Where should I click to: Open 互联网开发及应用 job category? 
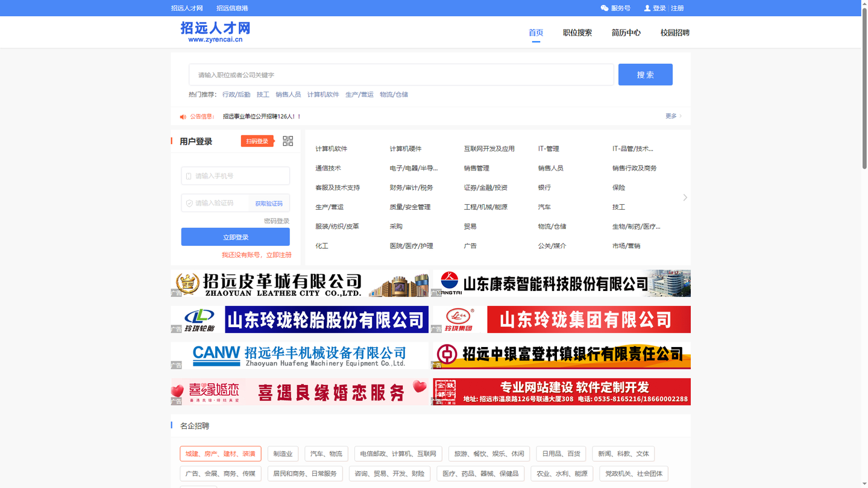489,149
